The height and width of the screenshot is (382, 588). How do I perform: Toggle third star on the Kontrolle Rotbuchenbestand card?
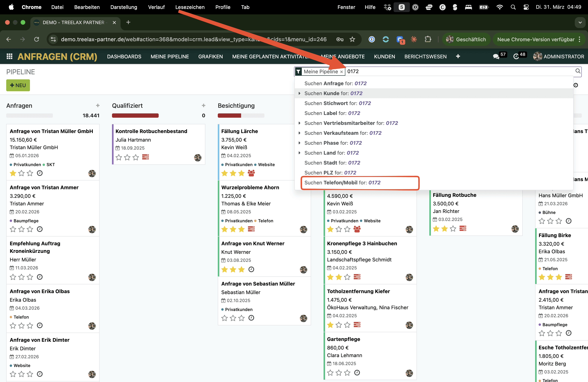136,157
